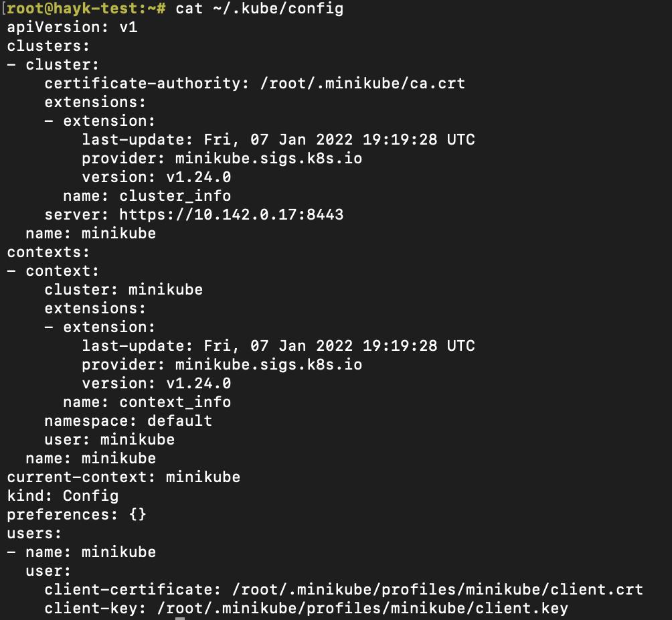
Task: Click the "namespace: default" line
Action: 128,421
